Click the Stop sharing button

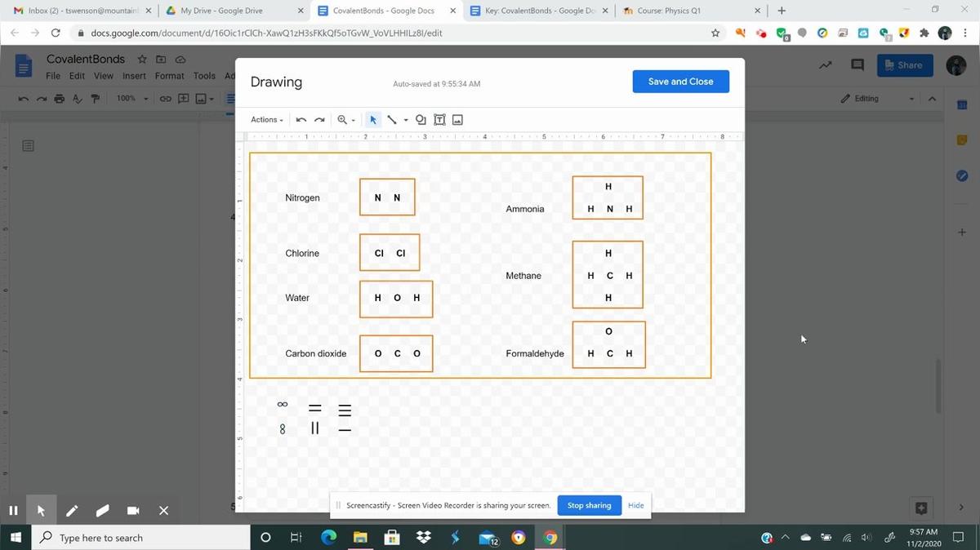tap(589, 505)
